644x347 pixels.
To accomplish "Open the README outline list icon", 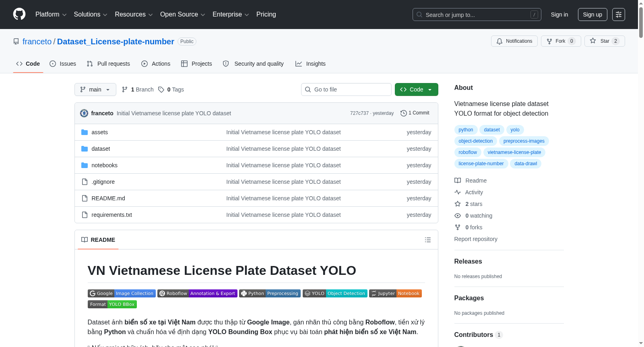I will 428,240.
